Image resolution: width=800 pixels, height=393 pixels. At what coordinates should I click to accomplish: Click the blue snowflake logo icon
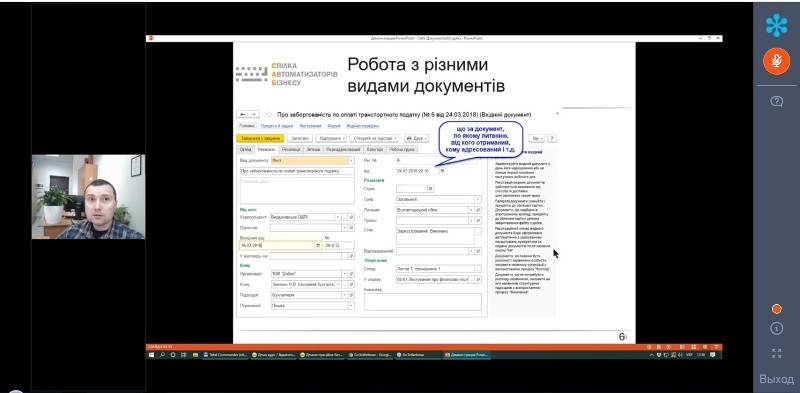[x=776, y=25]
